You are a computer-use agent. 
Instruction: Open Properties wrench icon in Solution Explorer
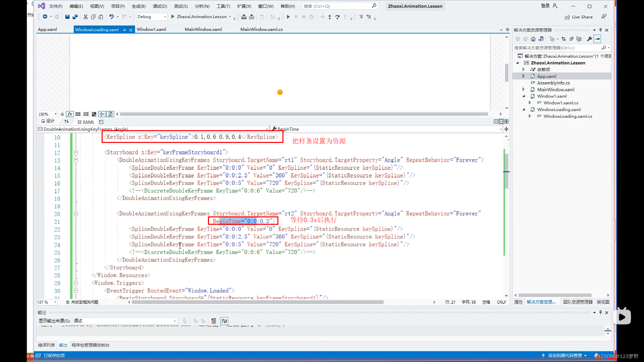589,39
